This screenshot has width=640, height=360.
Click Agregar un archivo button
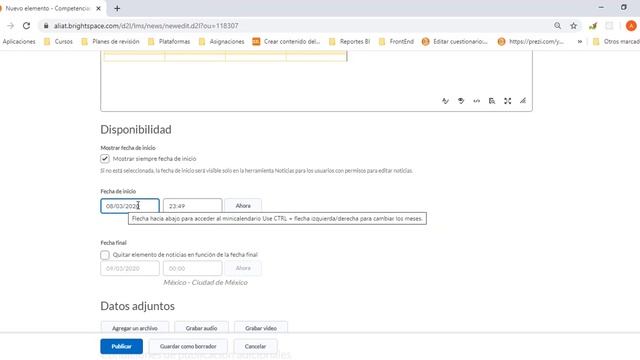pyautogui.click(x=135, y=328)
